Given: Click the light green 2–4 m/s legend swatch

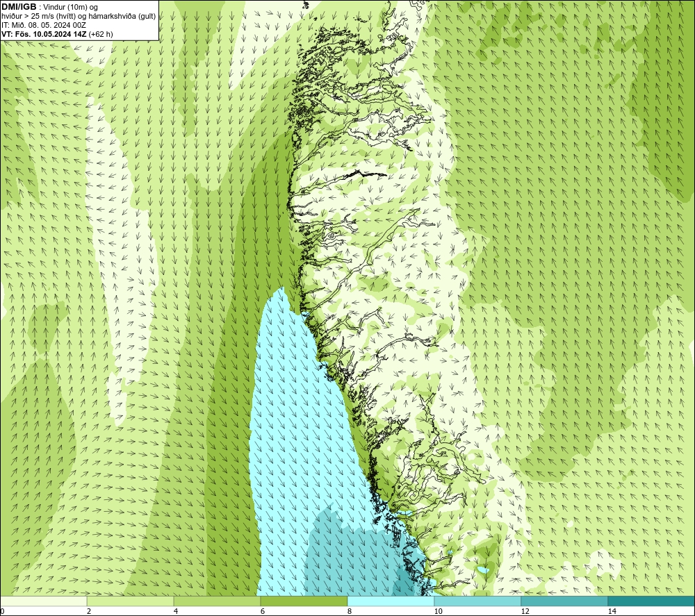Looking at the screenshot, I should tap(130, 601).
